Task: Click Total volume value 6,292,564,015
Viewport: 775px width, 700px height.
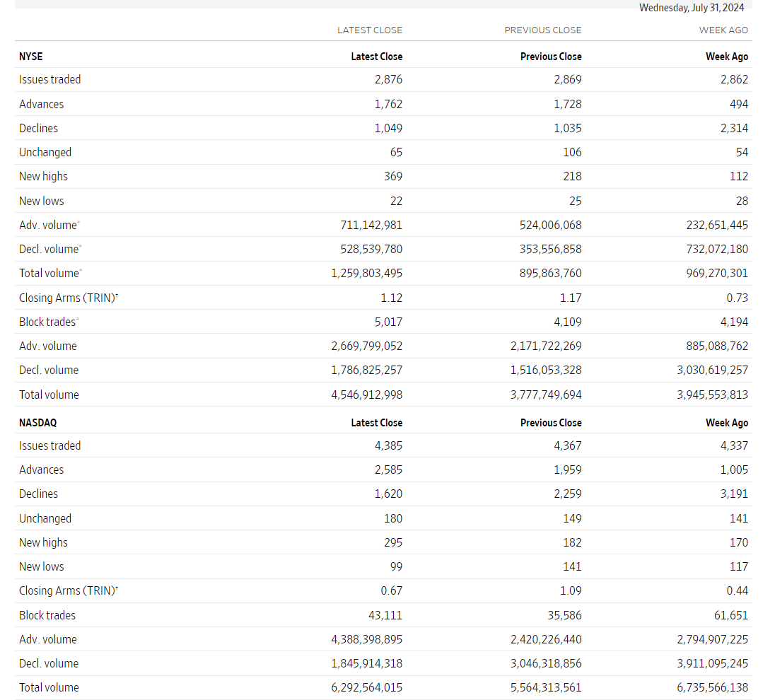Action: 367,688
